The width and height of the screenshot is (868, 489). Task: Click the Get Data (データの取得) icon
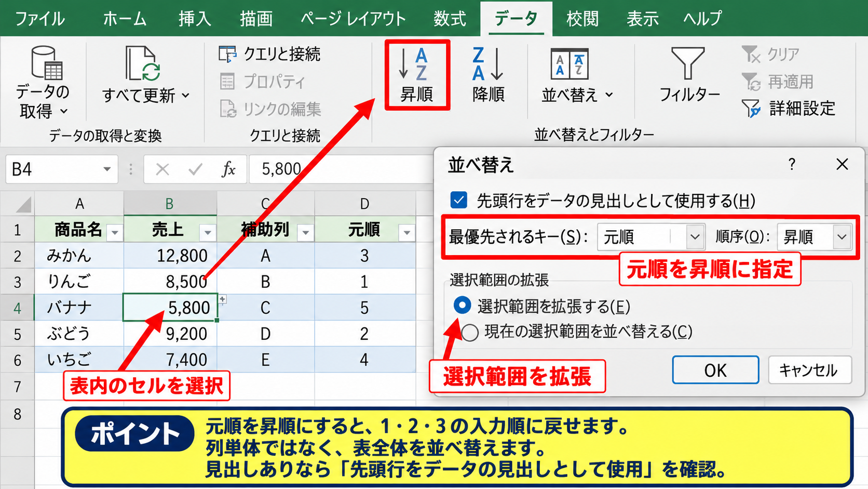(x=46, y=63)
